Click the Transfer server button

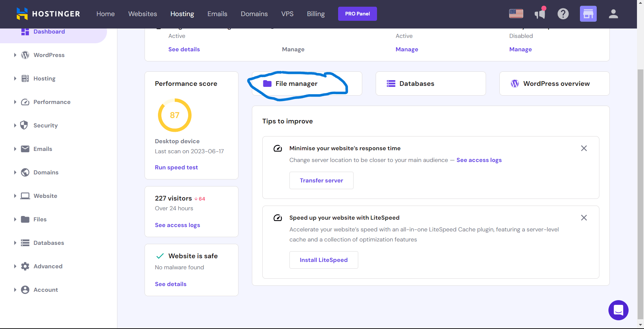pos(321,180)
